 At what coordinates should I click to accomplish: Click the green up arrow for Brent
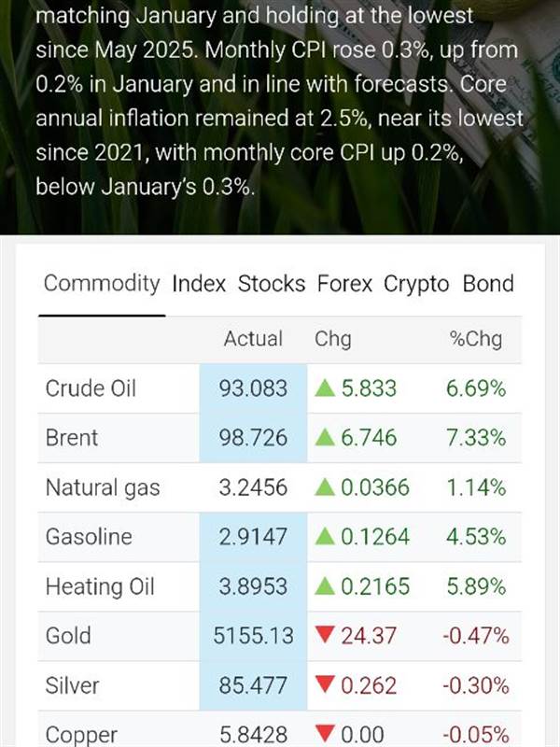[323, 438]
